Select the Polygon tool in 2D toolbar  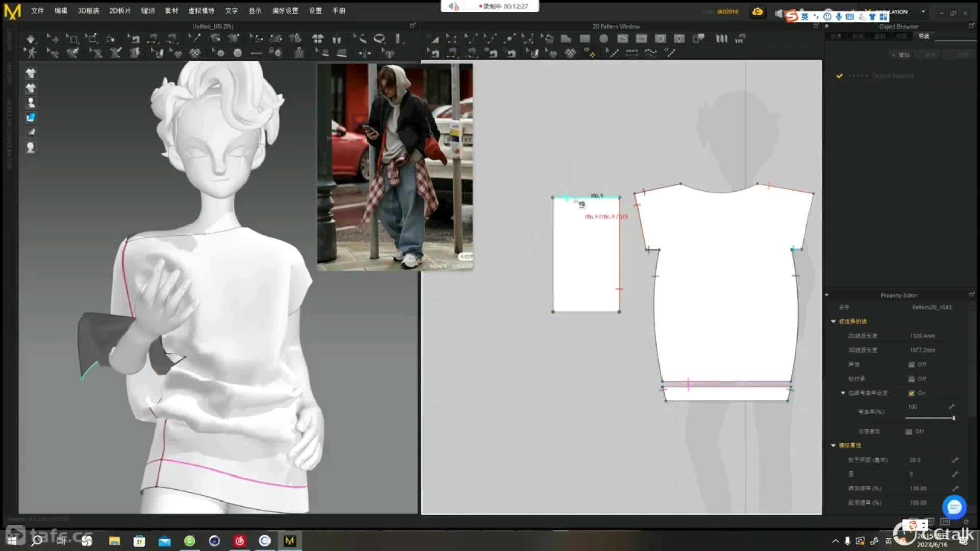566,39
